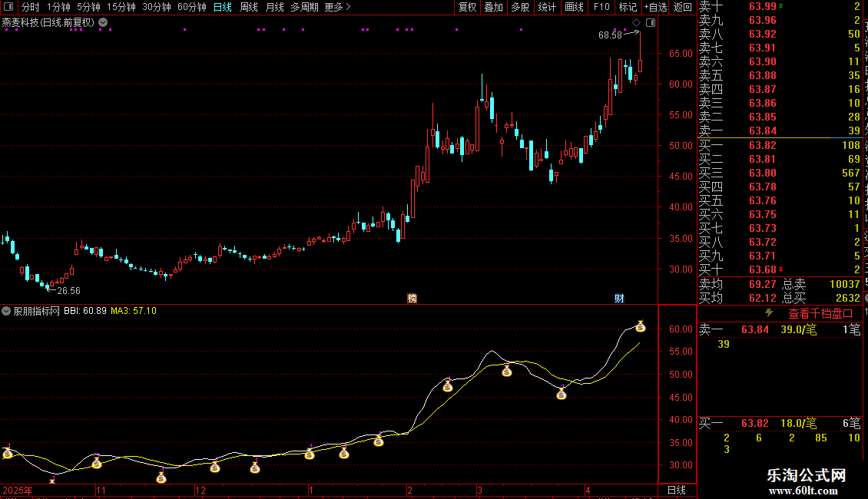Toggle the sidebar panel icon at top-left
868x499 pixels.
(8, 7)
